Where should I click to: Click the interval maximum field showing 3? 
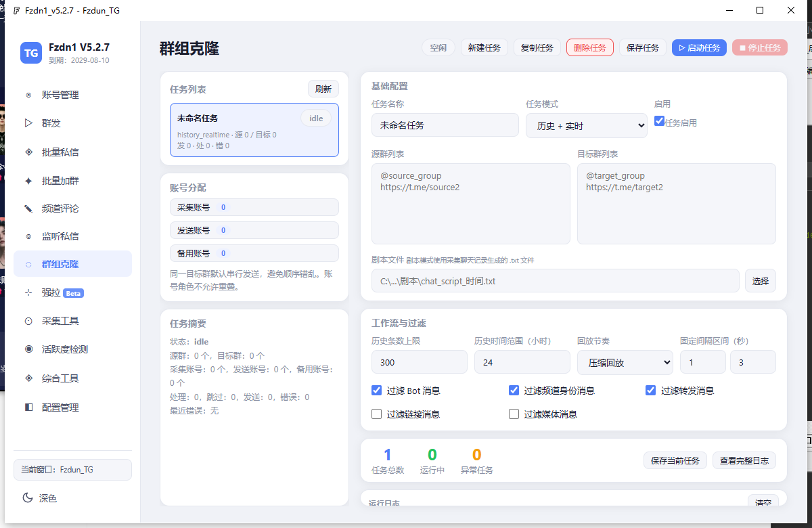753,362
